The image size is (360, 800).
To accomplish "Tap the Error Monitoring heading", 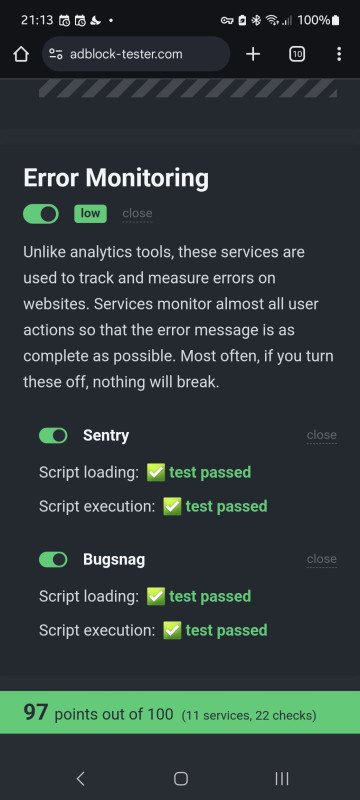I will click(x=116, y=178).
